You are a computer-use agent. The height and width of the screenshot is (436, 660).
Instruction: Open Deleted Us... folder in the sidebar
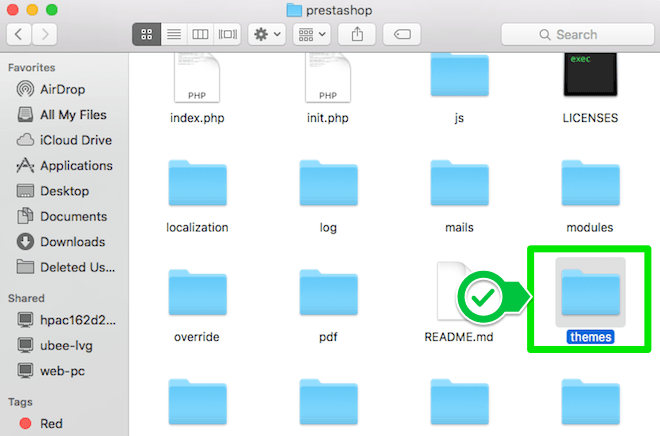point(64,267)
